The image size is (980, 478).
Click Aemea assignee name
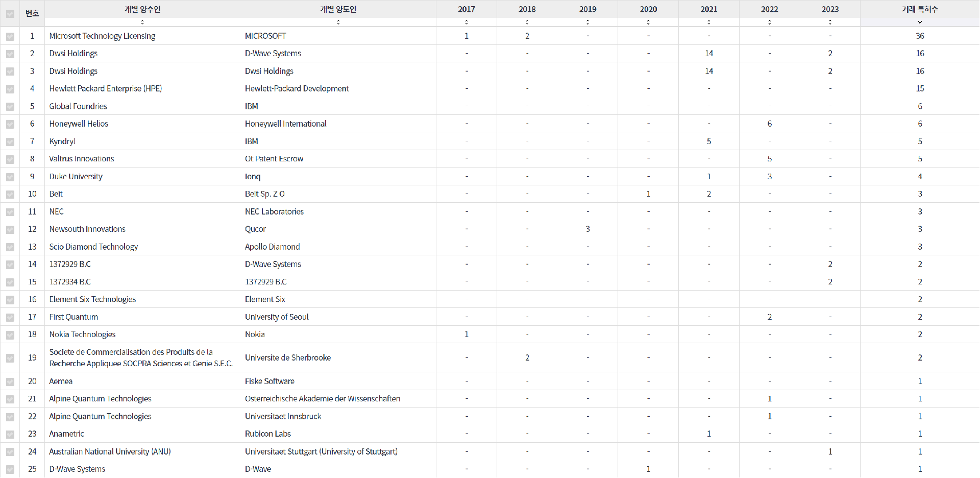point(61,381)
